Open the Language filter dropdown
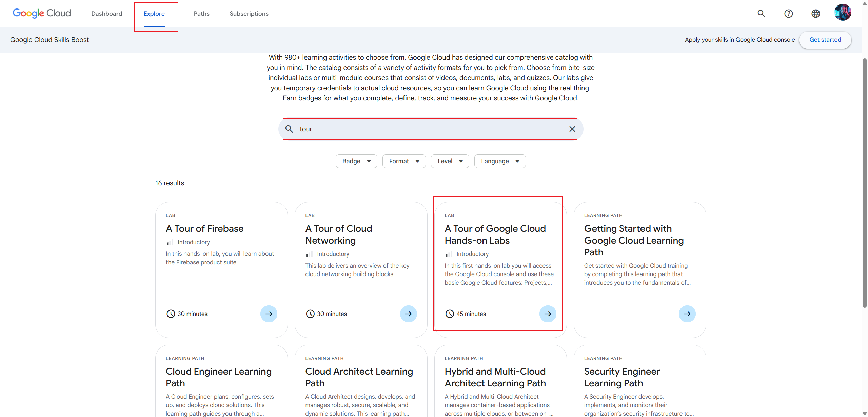868x417 pixels. pos(500,161)
